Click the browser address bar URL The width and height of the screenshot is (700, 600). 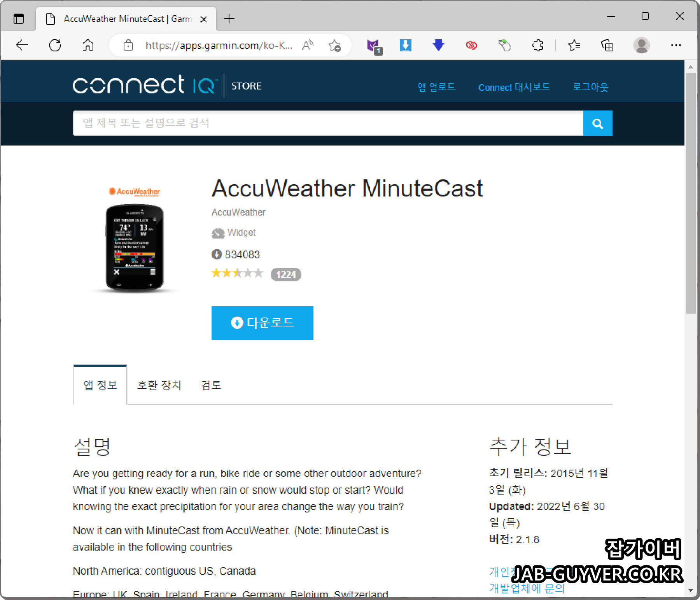point(219,46)
